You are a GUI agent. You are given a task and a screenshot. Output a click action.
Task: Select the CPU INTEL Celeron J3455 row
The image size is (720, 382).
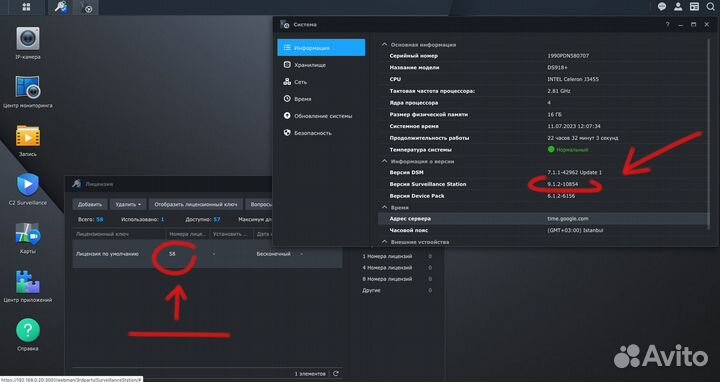click(x=544, y=79)
